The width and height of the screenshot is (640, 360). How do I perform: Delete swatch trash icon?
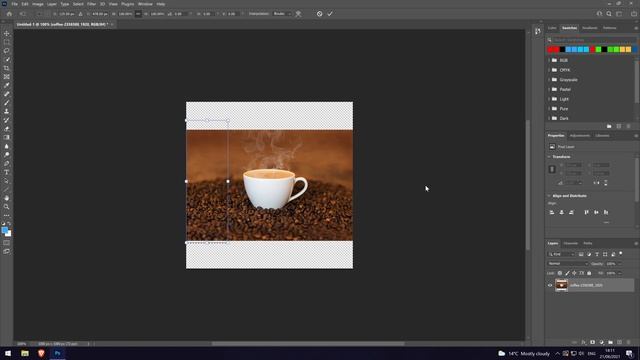click(629, 127)
